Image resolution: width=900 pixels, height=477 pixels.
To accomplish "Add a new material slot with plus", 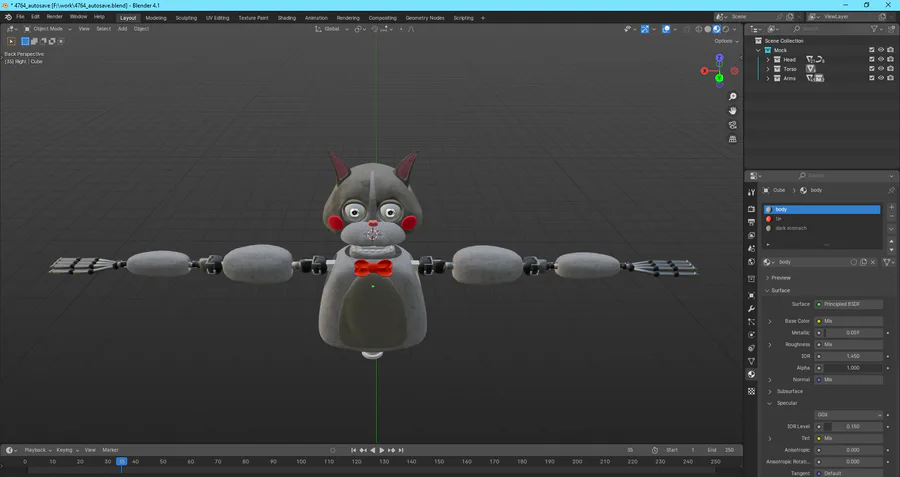I will (x=891, y=207).
